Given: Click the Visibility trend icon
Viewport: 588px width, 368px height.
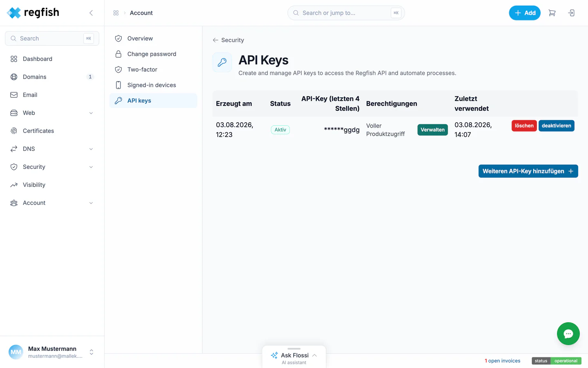Looking at the screenshot, I should 14,185.
